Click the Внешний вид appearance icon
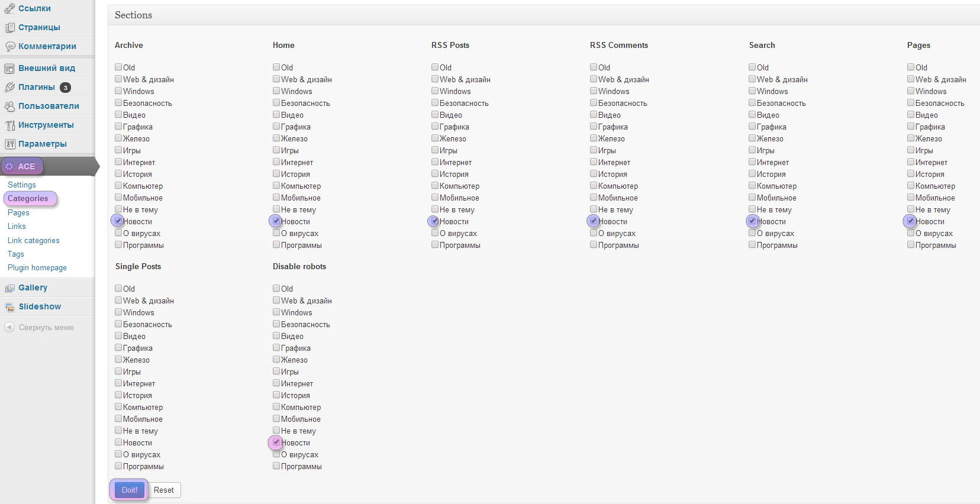The image size is (980, 504). click(x=9, y=69)
